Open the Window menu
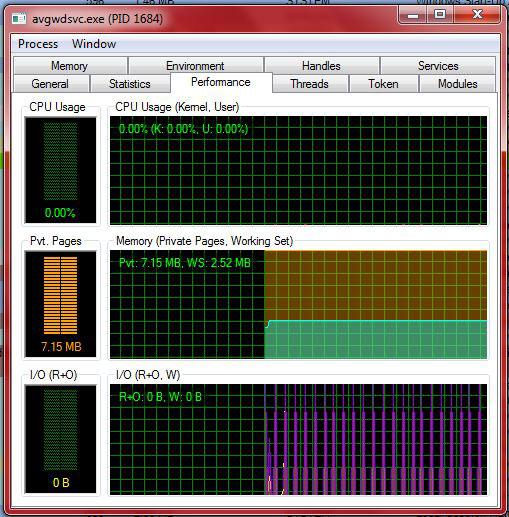The height and width of the screenshot is (517, 509). pyautogui.click(x=94, y=44)
